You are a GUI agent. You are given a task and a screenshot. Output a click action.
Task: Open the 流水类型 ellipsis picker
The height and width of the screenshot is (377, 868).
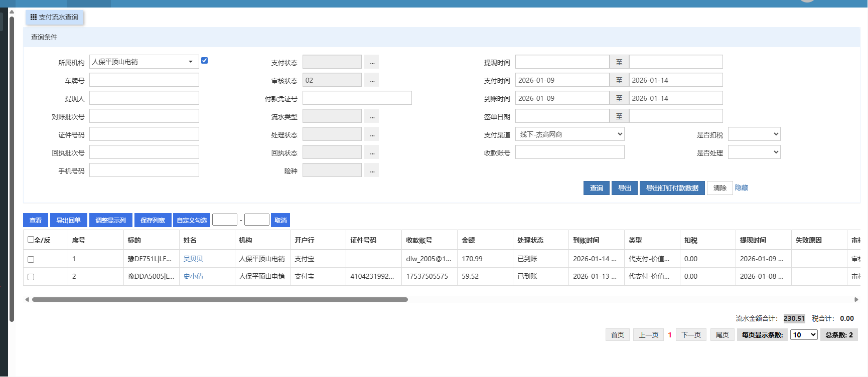pyautogui.click(x=371, y=116)
